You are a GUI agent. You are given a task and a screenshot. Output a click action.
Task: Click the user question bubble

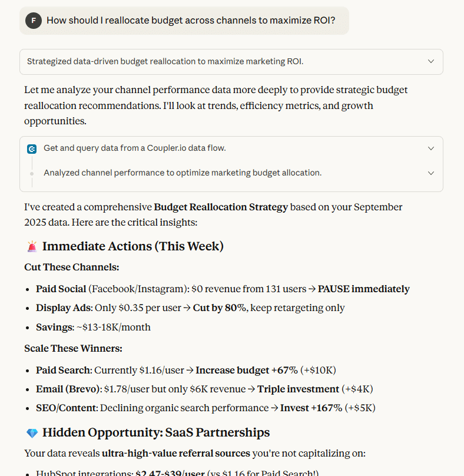(184, 20)
